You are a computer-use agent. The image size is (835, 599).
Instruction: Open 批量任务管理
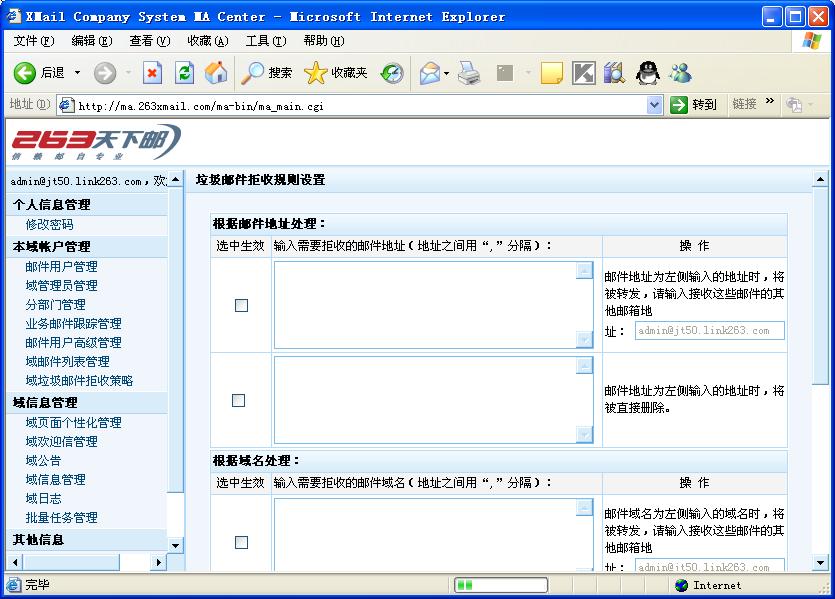click(61, 518)
